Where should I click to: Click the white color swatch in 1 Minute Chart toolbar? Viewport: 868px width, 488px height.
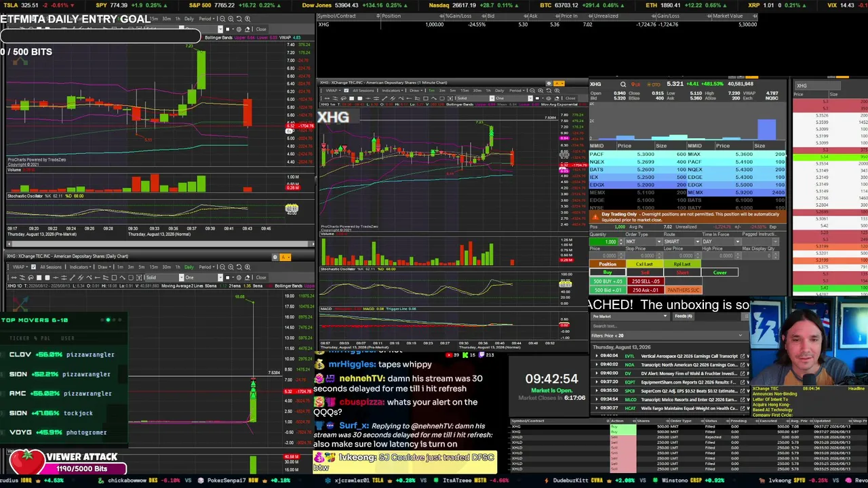tap(537, 98)
